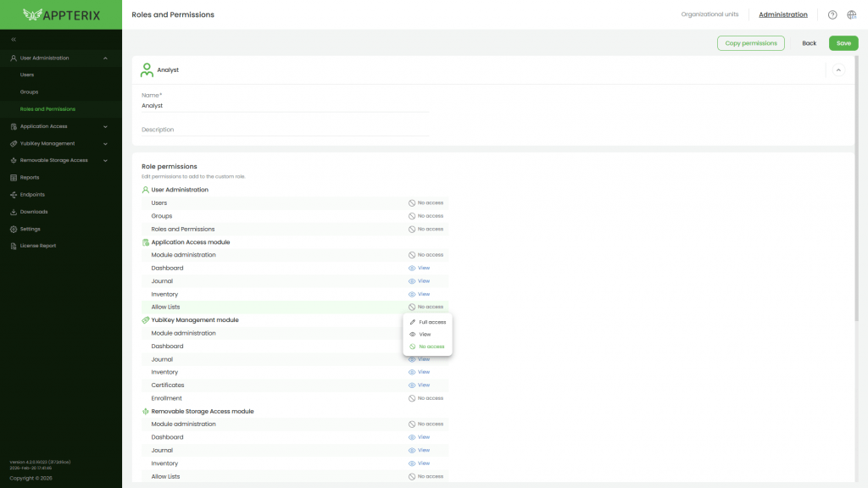This screenshot has width=868, height=488.
Task: Select Full access in the permissions popup
Action: point(430,322)
